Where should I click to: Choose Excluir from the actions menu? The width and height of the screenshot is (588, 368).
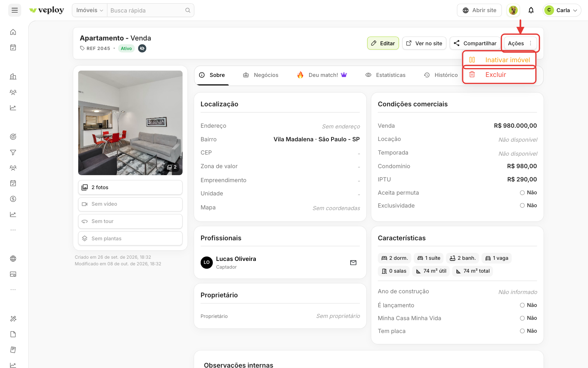click(499, 75)
